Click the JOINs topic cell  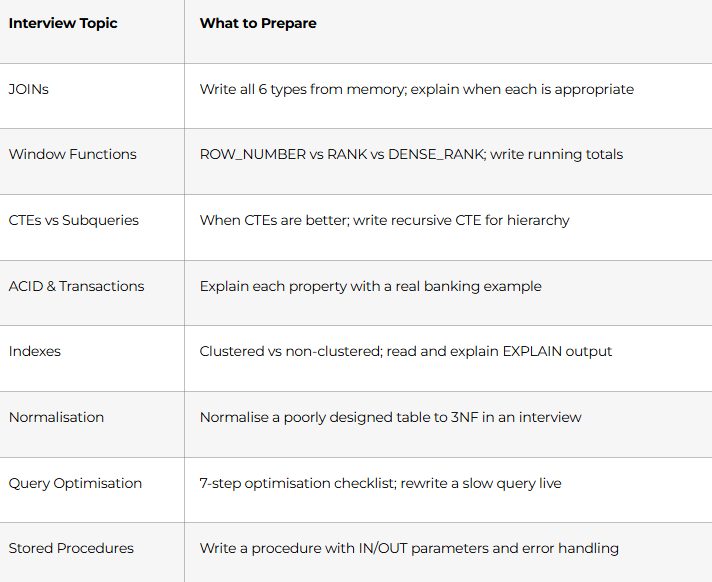[x=29, y=89]
